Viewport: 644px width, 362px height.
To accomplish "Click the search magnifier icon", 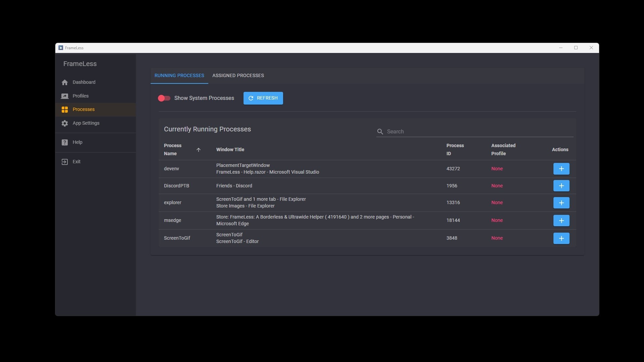I will [x=380, y=131].
